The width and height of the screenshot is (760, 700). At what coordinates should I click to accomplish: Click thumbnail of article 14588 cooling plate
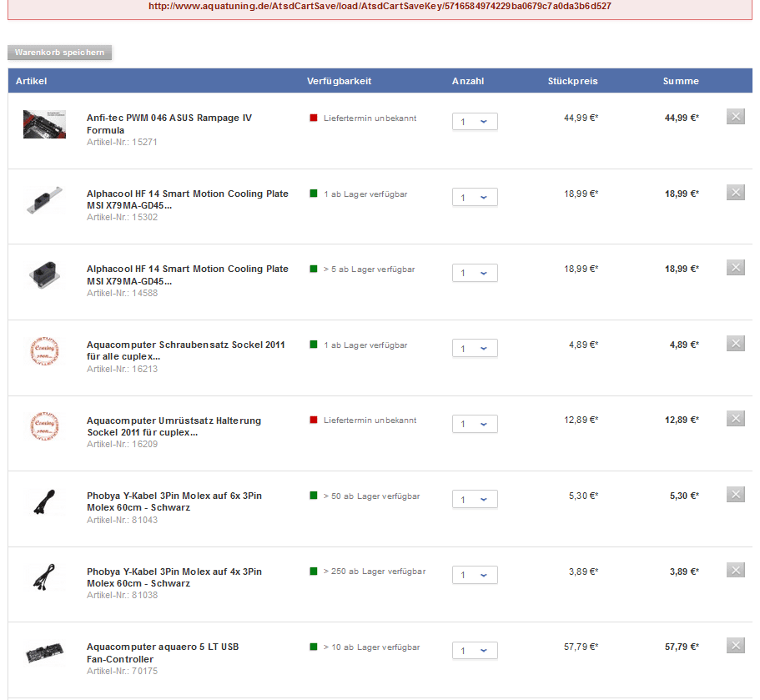coord(44,274)
